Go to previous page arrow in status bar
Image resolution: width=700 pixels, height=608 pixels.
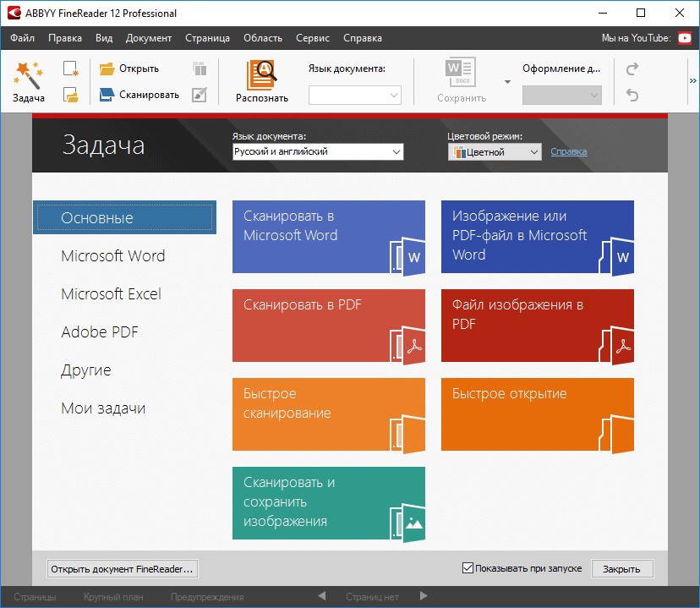tap(321, 596)
